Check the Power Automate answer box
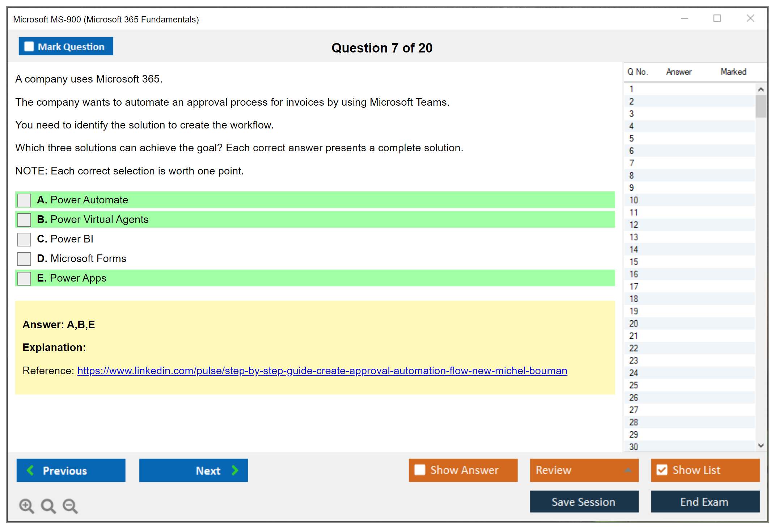 24,200
